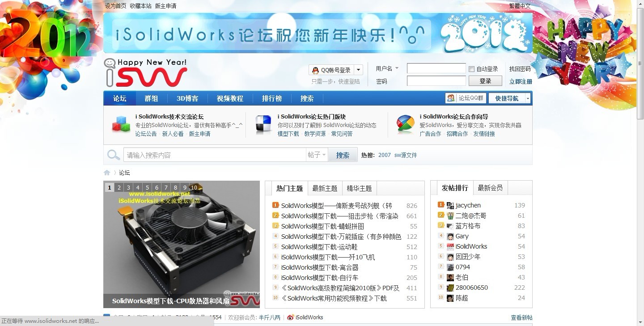Click the username input field
This screenshot has height=326, width=644.
(x=436, y=68)
